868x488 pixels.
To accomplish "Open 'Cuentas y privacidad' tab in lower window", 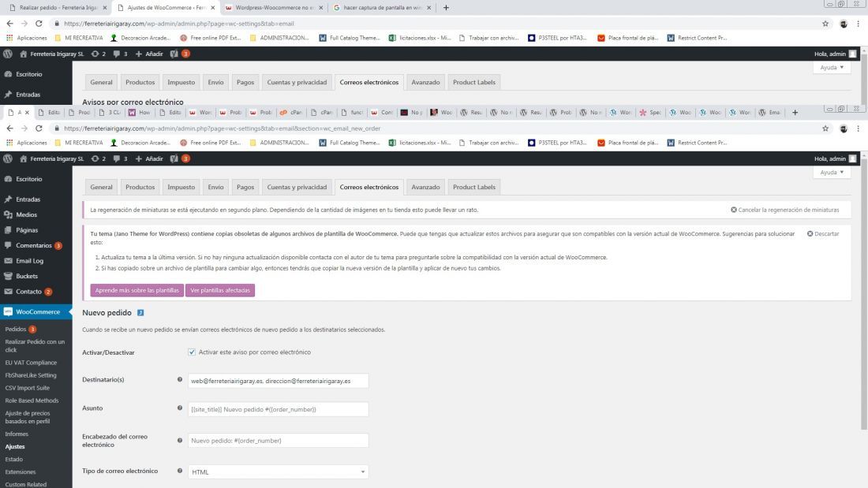I will coord(297,187).
